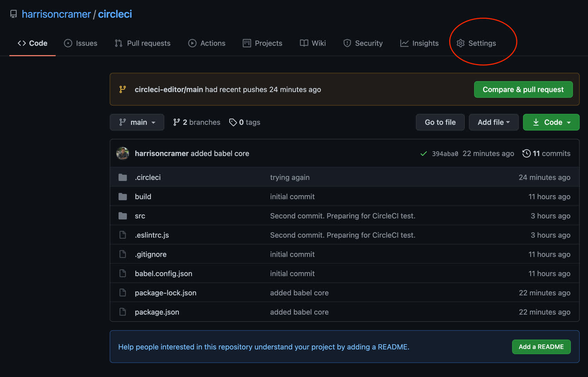Go to the Pull requests tab
Screen dimensions: 588x377
point(142,43)
